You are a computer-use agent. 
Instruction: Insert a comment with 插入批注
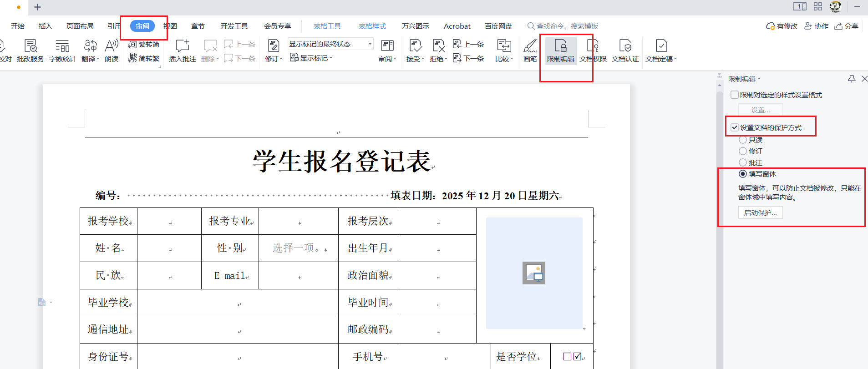point(182,51)
